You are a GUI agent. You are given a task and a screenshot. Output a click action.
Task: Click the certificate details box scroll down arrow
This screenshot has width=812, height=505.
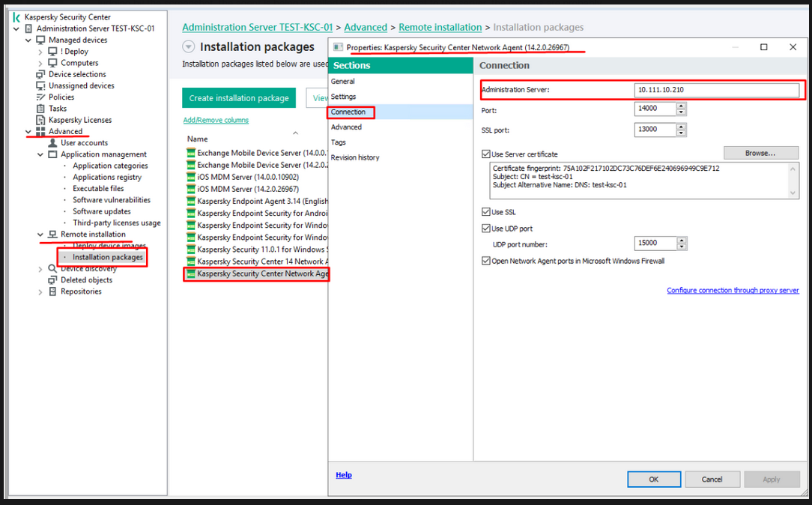[x=793, y=193]
